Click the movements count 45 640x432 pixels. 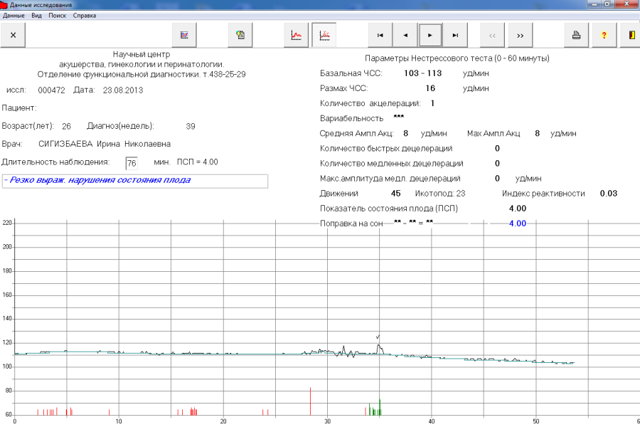coord(396,194)
